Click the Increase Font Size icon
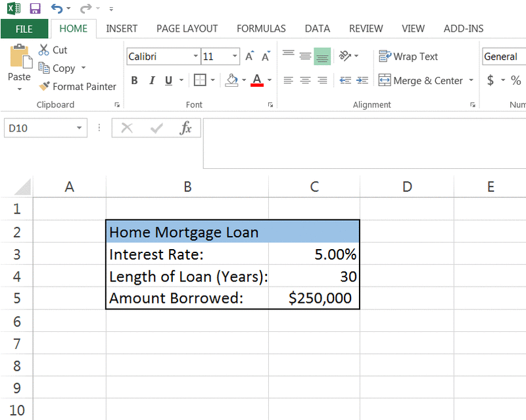The height and width of the screenshot is (420, 526). tap(249, 57)
